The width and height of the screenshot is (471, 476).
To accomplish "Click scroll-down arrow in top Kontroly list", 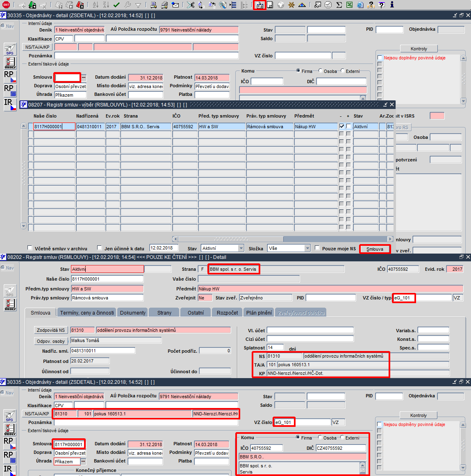I will click(x=463, y=101).
